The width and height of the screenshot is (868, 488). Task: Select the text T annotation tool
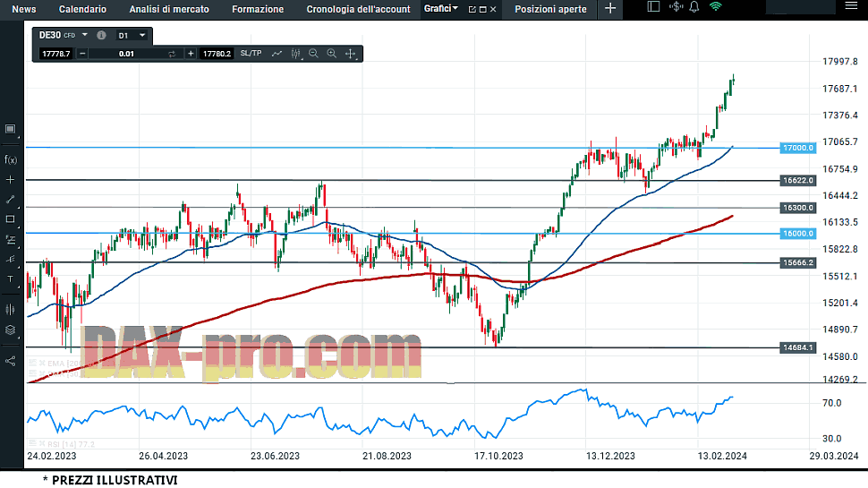pyautogui.click(x=10, y=279)
